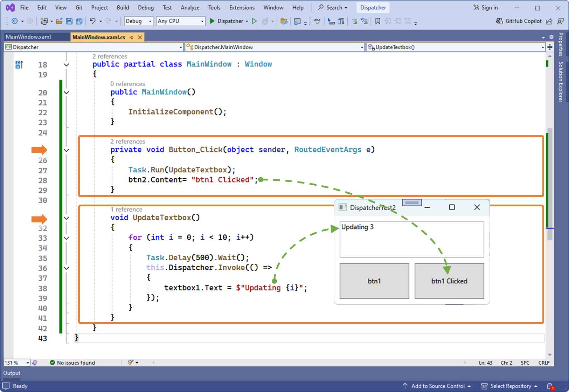Click the textbox showing Updating 3 in DispatcherTest2
The width and height of the screenshot is (569, 392).
click(412, 239)
